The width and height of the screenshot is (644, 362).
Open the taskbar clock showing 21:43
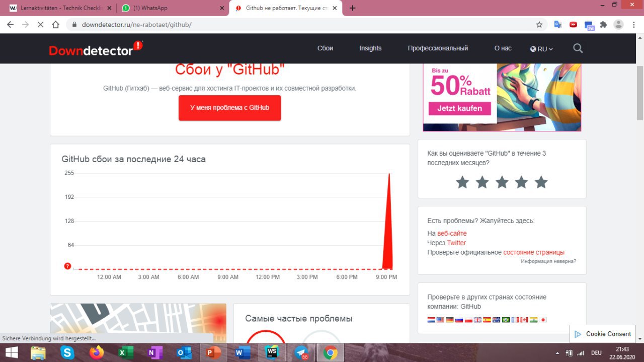(622, 352)
